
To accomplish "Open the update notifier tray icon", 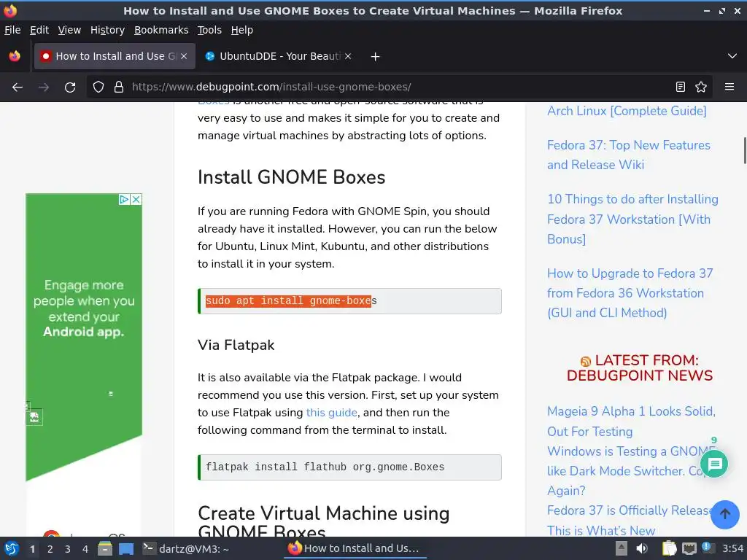I will 708,548.
